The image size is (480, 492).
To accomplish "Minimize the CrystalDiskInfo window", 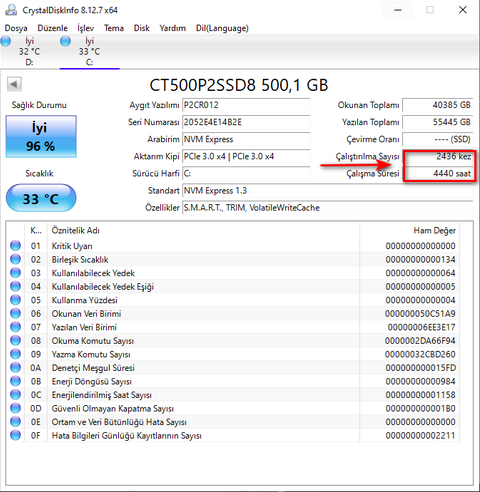I will click(398, 10).
